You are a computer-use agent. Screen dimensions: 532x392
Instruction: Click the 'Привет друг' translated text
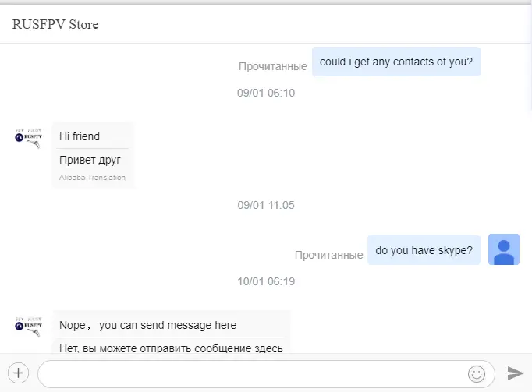pos(90,160)
